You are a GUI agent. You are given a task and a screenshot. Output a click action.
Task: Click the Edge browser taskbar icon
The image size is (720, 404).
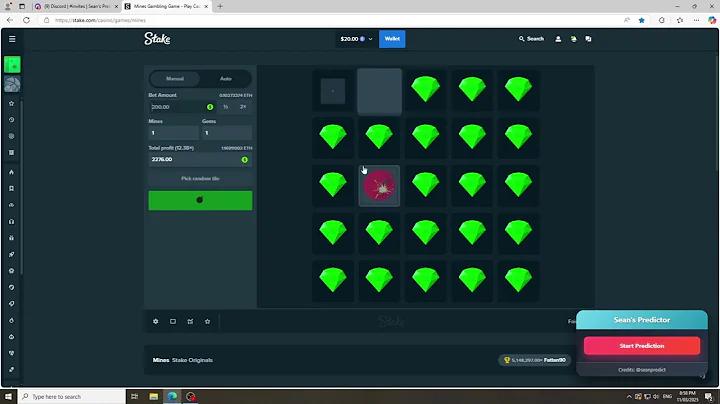click(172, 397)
